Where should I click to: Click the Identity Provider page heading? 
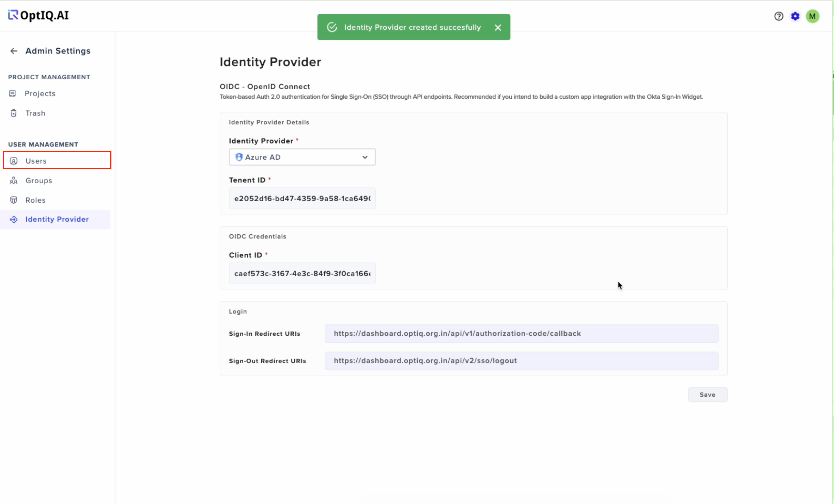[x=270, y=62]
